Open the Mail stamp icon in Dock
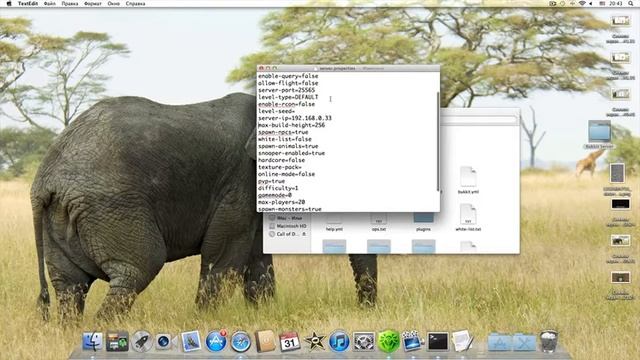640x360 pixels. click(x=191, y=341)
